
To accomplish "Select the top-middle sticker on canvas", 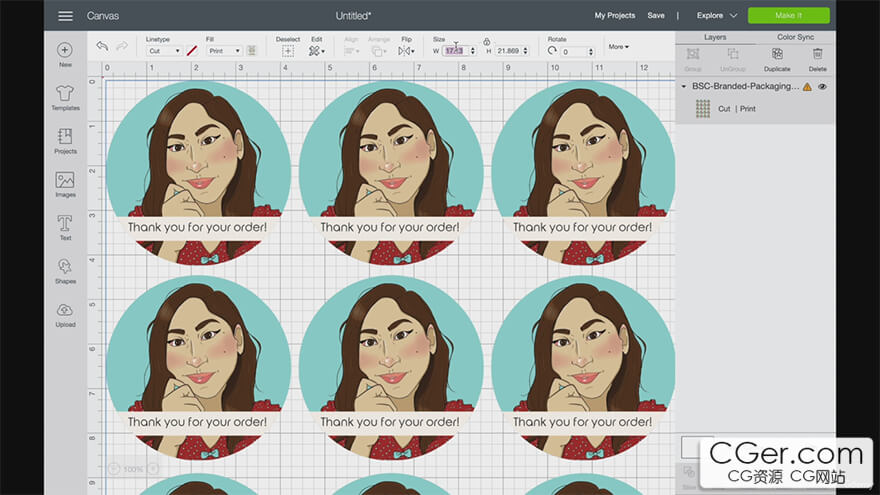I will (x=391, y=172).
